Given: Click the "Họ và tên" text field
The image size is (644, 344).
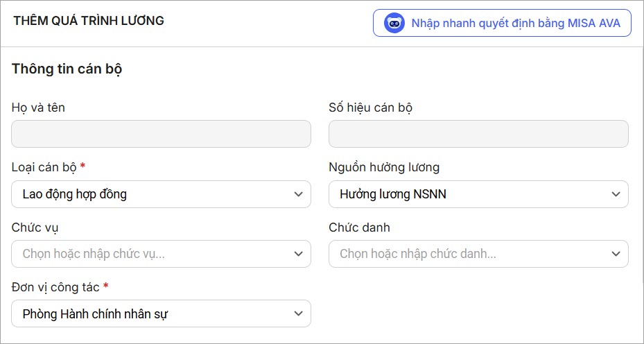Looking at the screenshot, I should click(x=161, y=134).
